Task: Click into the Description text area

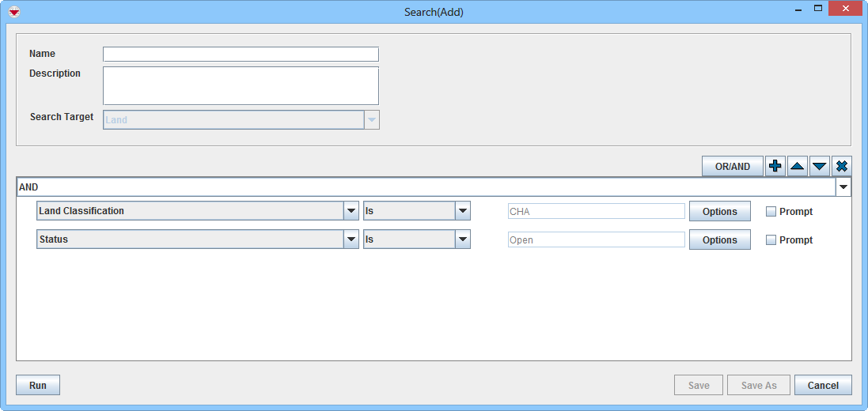Action: pyautogui.click(x=241, y=85)
